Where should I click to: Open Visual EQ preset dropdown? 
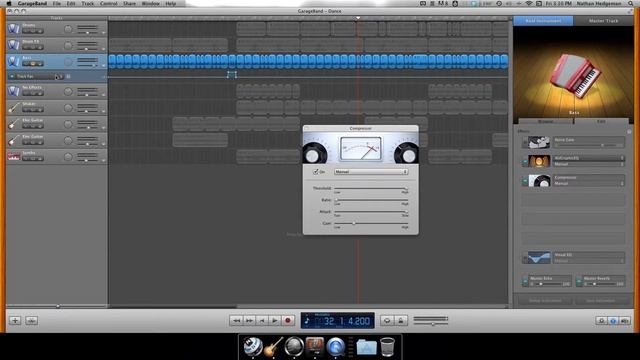(x=588, y=260)
